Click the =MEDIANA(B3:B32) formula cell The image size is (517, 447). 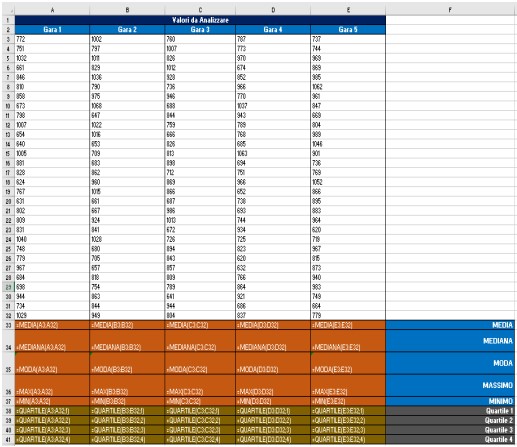(x=127, y=341)
